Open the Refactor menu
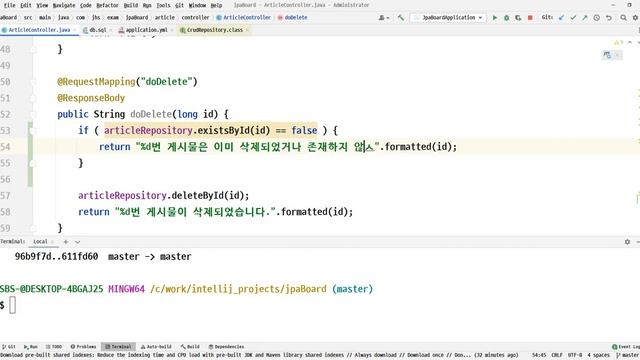The width and height of the screenshot is (640, 360). (107, 5)
